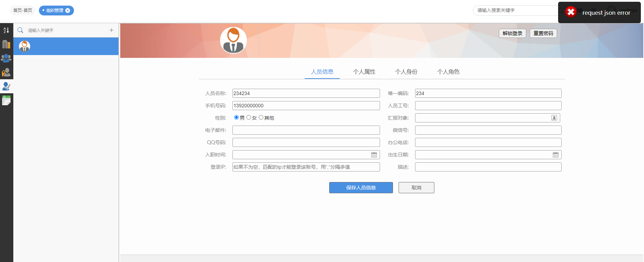Open the 汇报对象 person selector
This screenshot has height=262, width=644.
[554, 118]
